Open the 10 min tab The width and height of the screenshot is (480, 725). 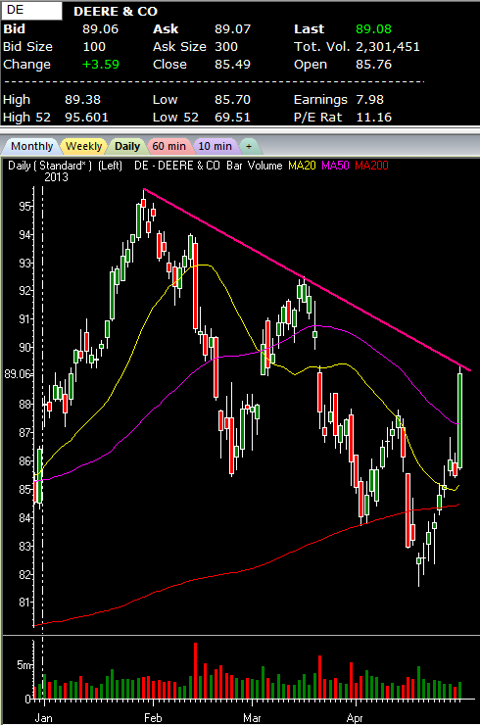pos(215,146)
